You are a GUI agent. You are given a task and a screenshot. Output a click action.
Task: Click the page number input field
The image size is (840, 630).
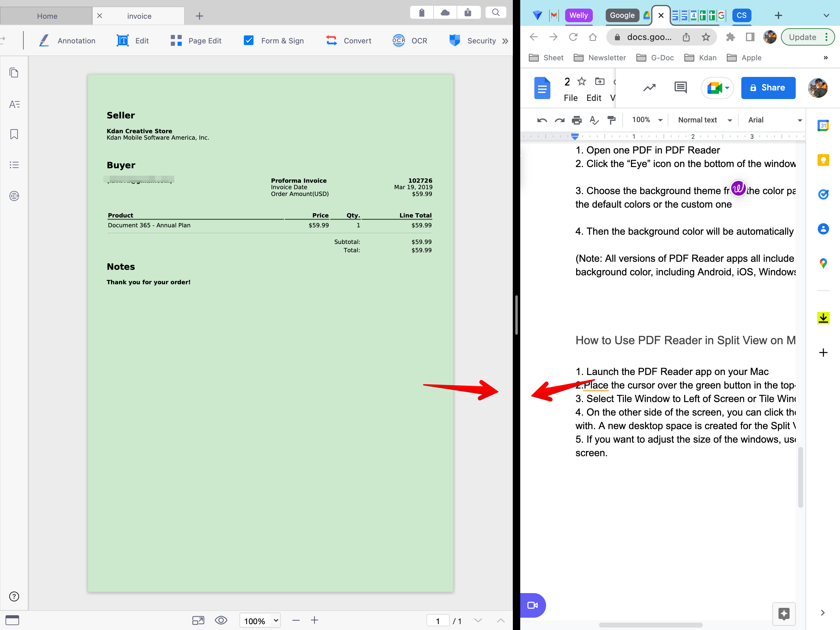click(x=438, y=621)
